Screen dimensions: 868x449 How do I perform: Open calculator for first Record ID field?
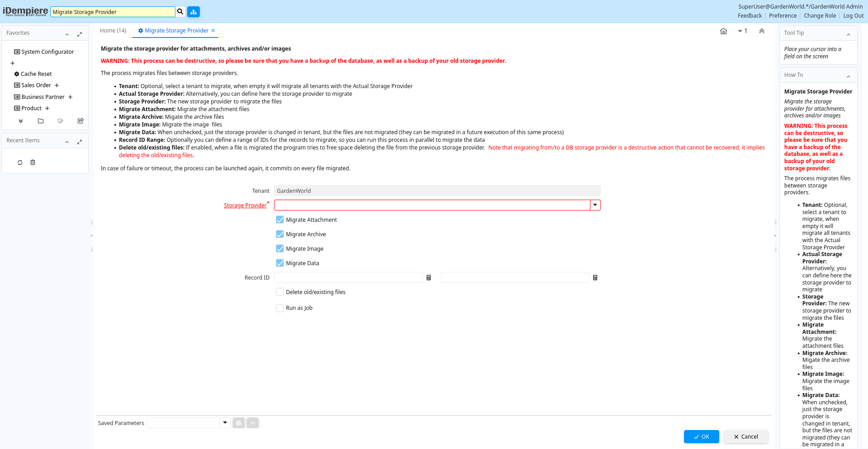[429, 278]
